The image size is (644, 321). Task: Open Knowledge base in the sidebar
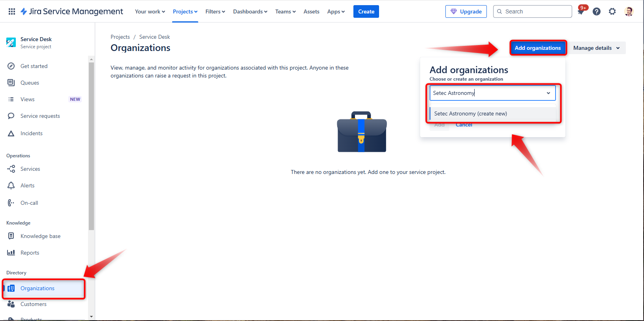pyautogui.click(x=41, y=236)
